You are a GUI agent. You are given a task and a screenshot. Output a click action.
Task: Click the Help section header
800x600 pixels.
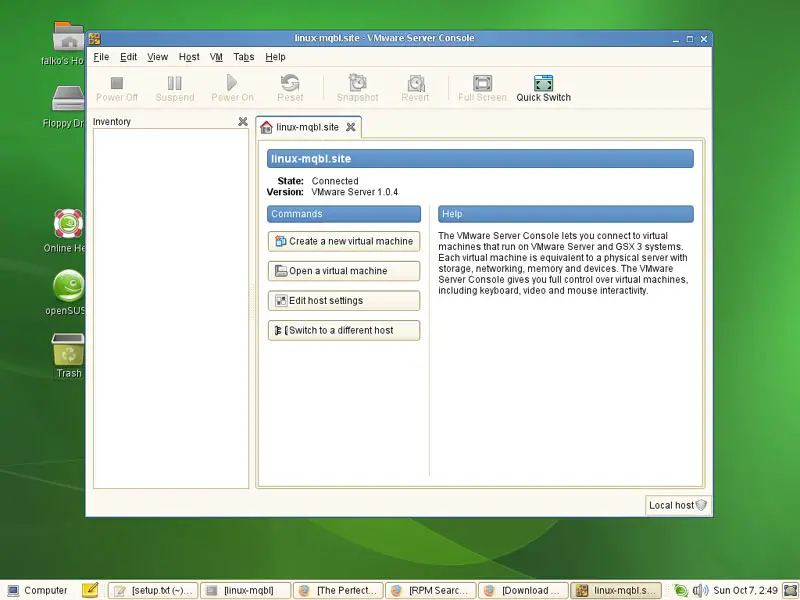click(x=566, y=214)
